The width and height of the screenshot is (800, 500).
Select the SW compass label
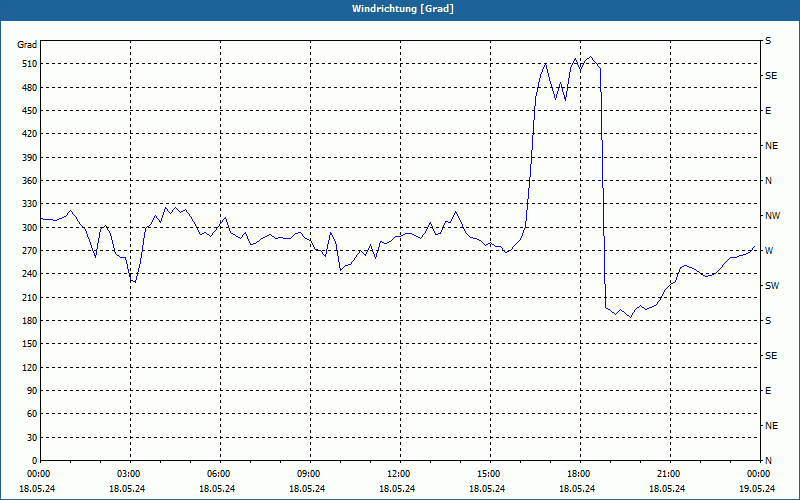(x=772, y=286)
